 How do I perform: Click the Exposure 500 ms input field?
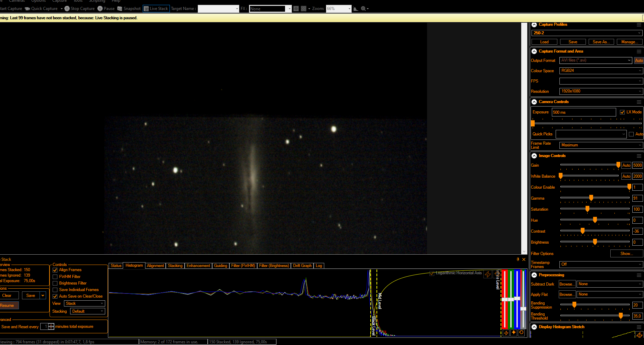583,112
